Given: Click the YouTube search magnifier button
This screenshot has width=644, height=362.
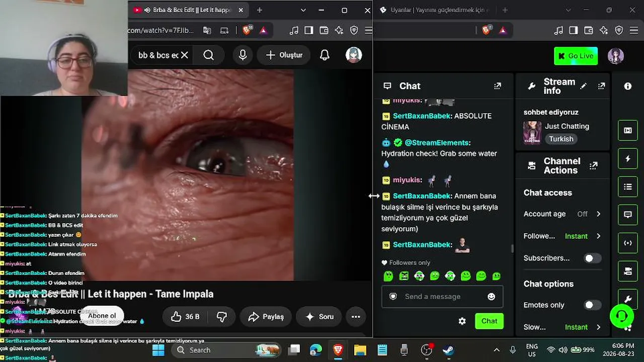Looking at the screenshot, I should [x=209, y=55].
